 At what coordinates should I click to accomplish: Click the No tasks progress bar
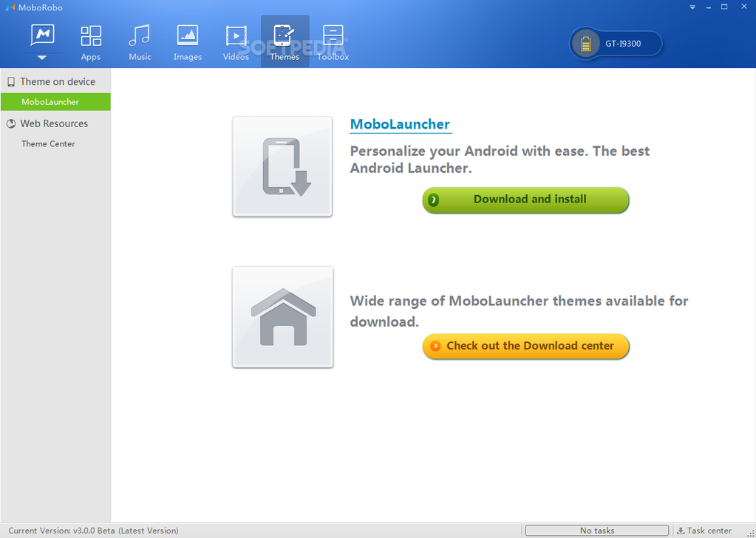597,531
